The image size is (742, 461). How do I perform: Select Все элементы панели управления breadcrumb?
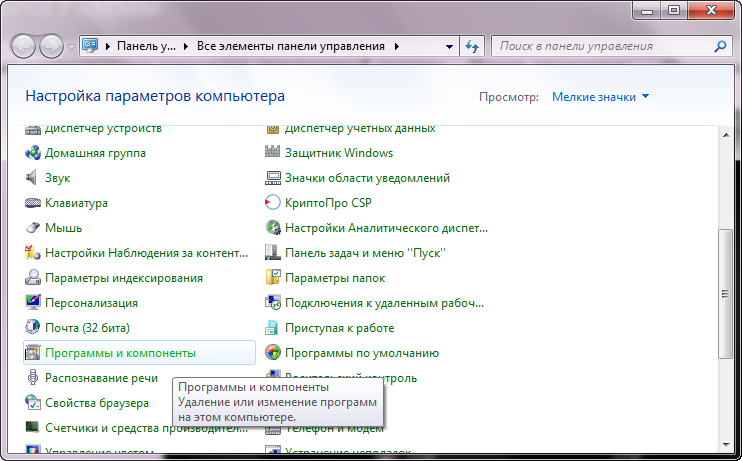coord(291,46)
